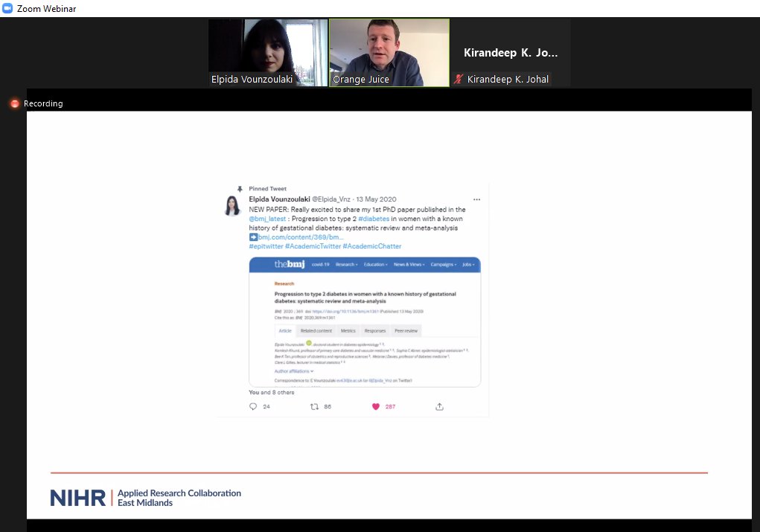760x532 pixels.
Task: Switch to the Peer review tab
Action: tap(406, 331)
